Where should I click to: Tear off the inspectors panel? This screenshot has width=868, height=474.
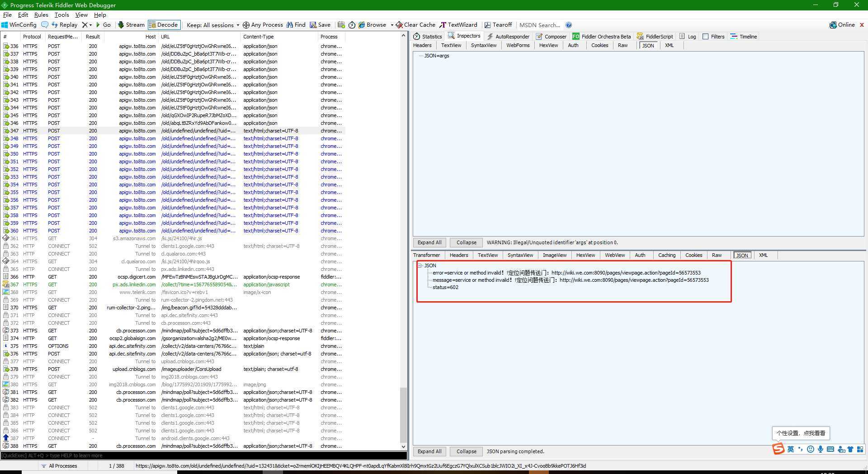coord(498,25)
